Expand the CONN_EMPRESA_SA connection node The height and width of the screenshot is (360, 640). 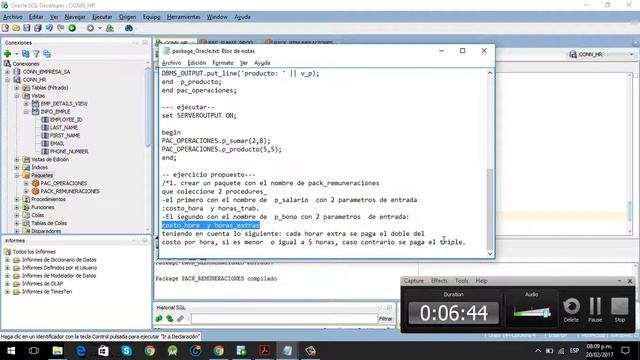7,72
